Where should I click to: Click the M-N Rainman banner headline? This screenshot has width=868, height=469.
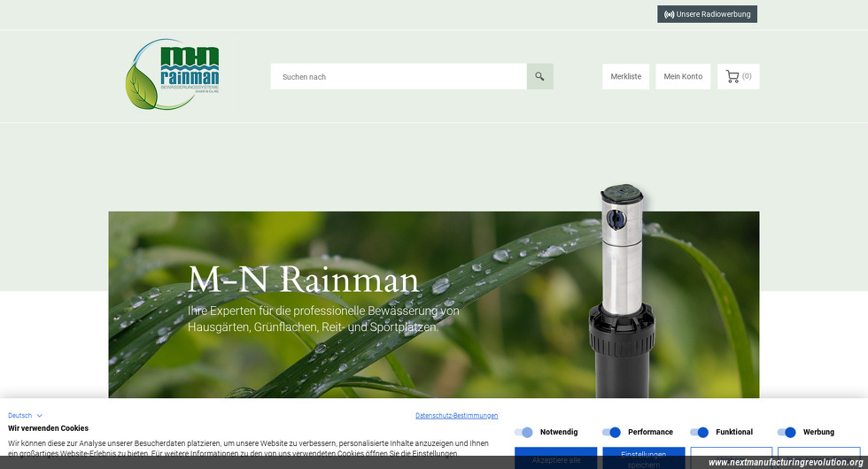tap(303, 280)
